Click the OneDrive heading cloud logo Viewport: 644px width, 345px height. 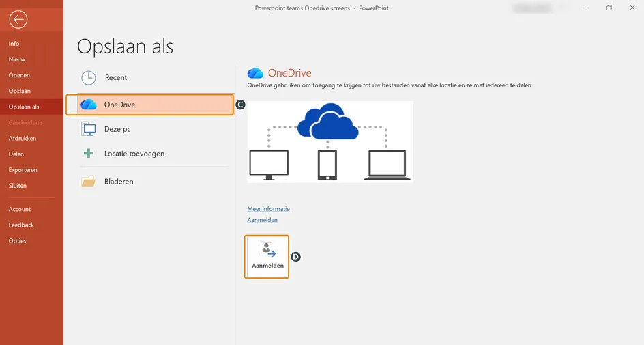click(x=255, y=73)
